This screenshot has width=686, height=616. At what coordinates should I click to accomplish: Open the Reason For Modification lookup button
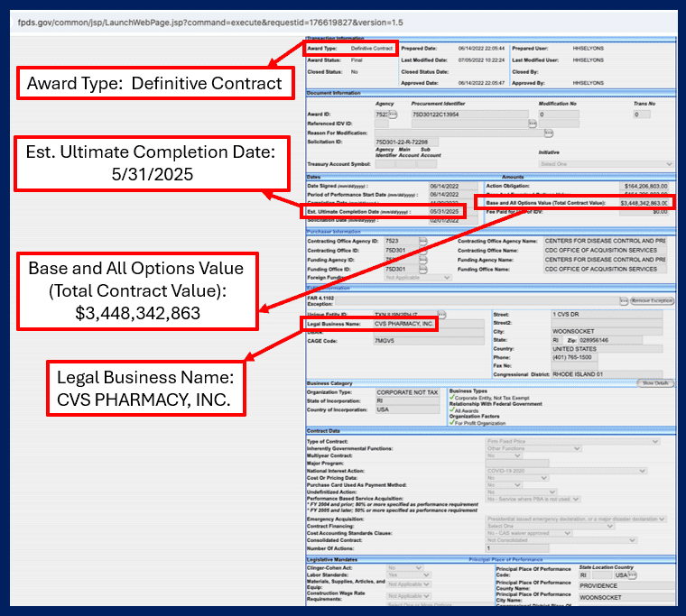tap(549, 133)
